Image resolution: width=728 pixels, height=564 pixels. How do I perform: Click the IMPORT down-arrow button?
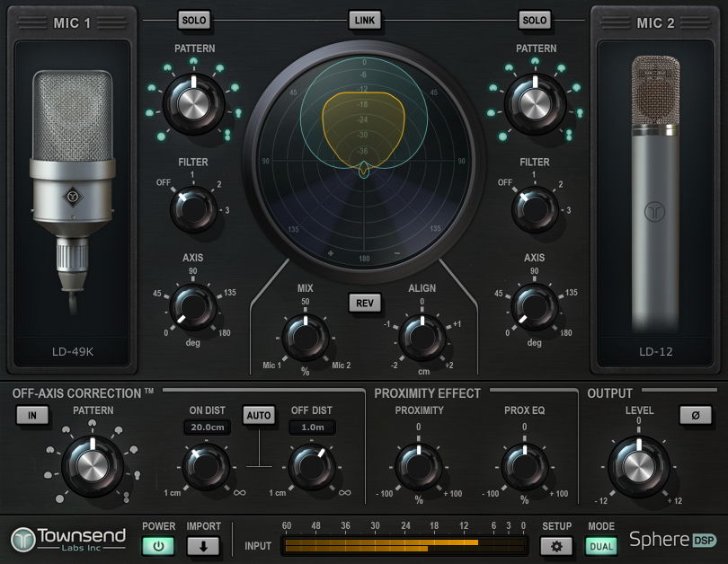(203, 546)
